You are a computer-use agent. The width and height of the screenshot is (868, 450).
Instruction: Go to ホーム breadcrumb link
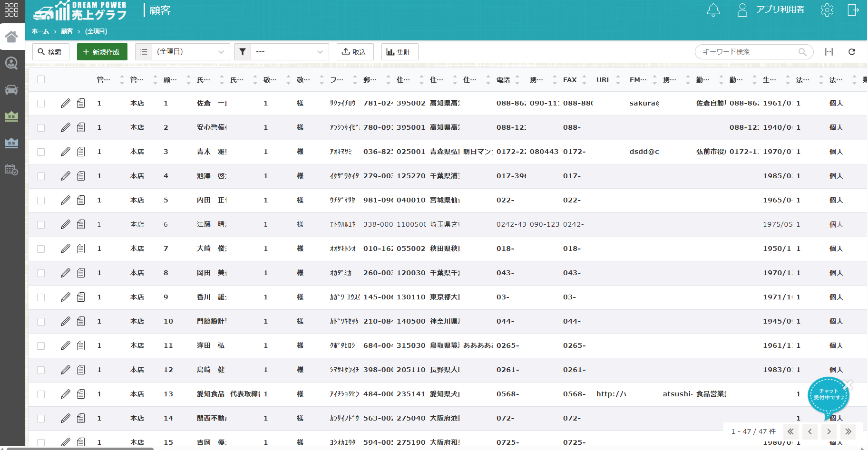(x=40, y=31)
